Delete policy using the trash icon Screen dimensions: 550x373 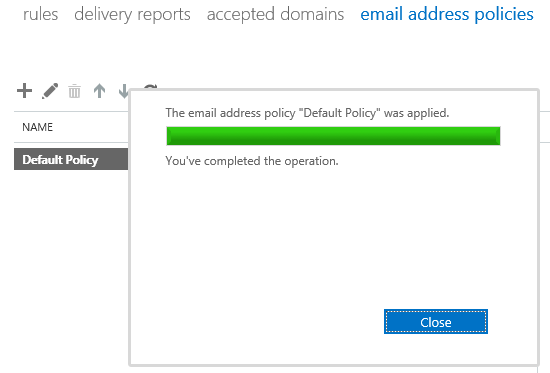click(x=74, y=91)
